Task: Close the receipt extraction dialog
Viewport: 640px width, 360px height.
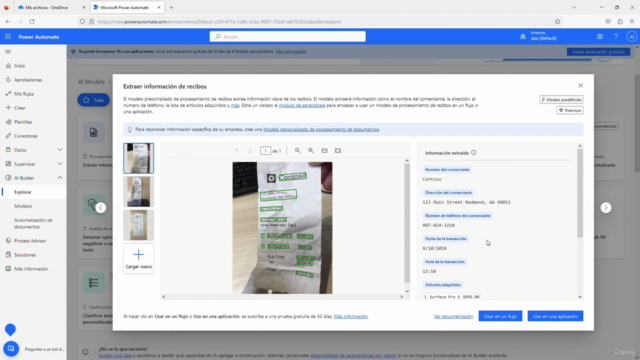Action: (580, 86)
